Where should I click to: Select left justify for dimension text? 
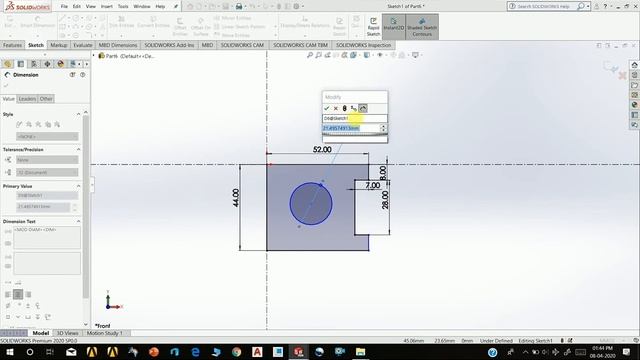coord(8,294)
